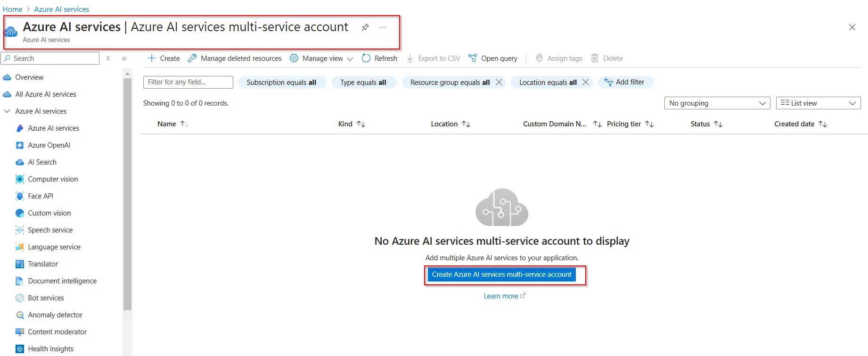
Task: Remove the Resource group filter
Action: (499, 83)
